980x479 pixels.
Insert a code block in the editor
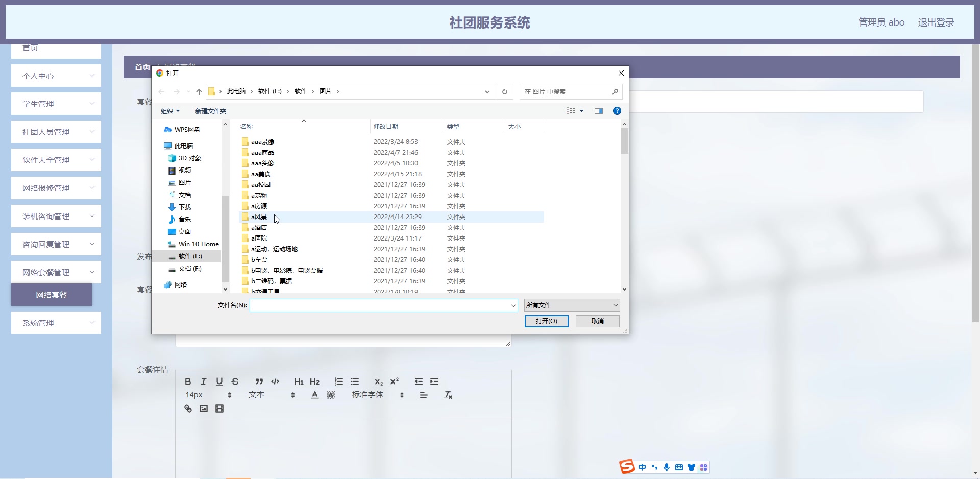click(275, 381)
